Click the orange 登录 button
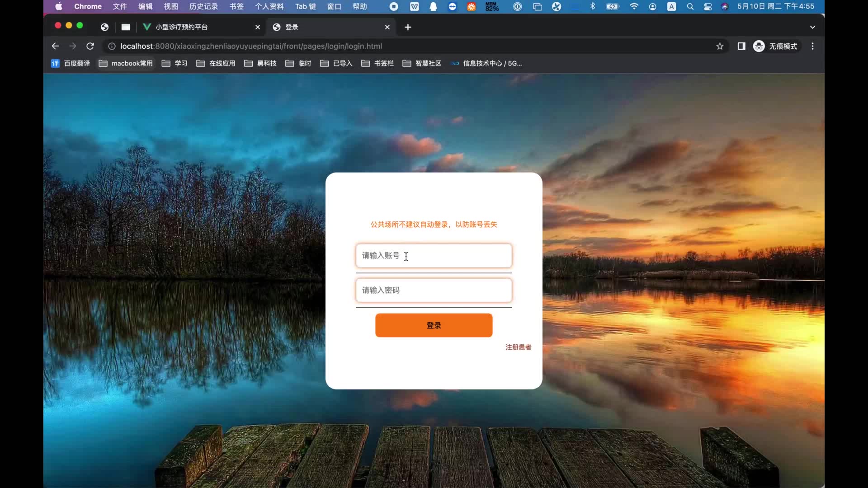868x488 pixels. tap(434, 325)
